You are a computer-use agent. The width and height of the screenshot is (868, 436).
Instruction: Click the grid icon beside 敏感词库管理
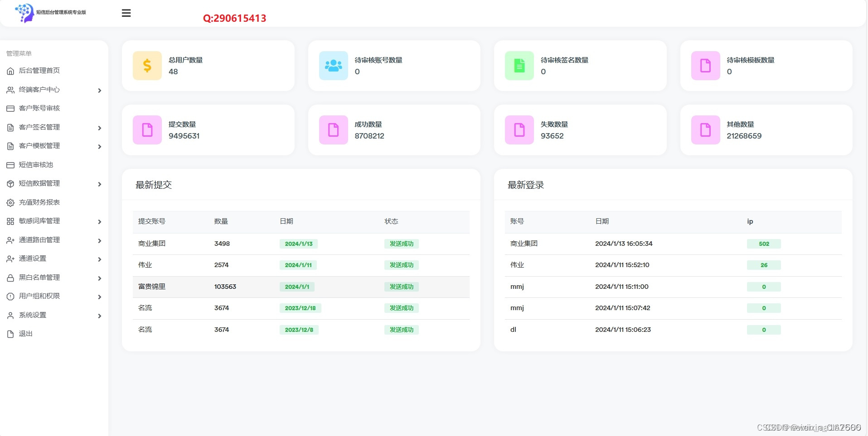(10, 221)
